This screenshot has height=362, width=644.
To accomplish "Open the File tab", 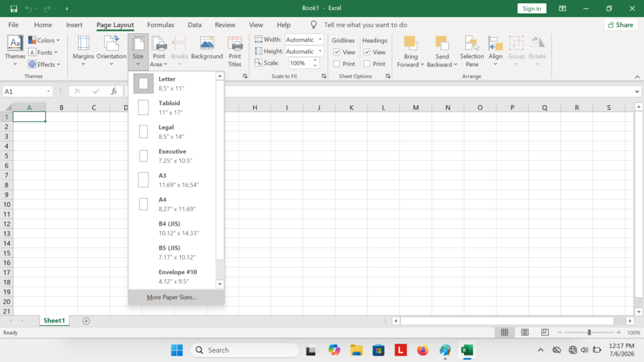I will coord(13,25).
